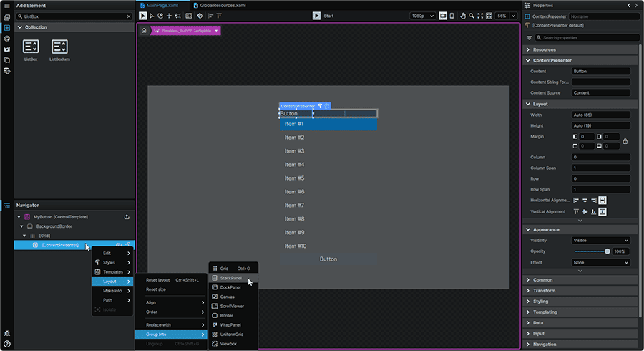The image size is (644, 351).
Task: Click the Start play button
Action: (x=316, y=16)
